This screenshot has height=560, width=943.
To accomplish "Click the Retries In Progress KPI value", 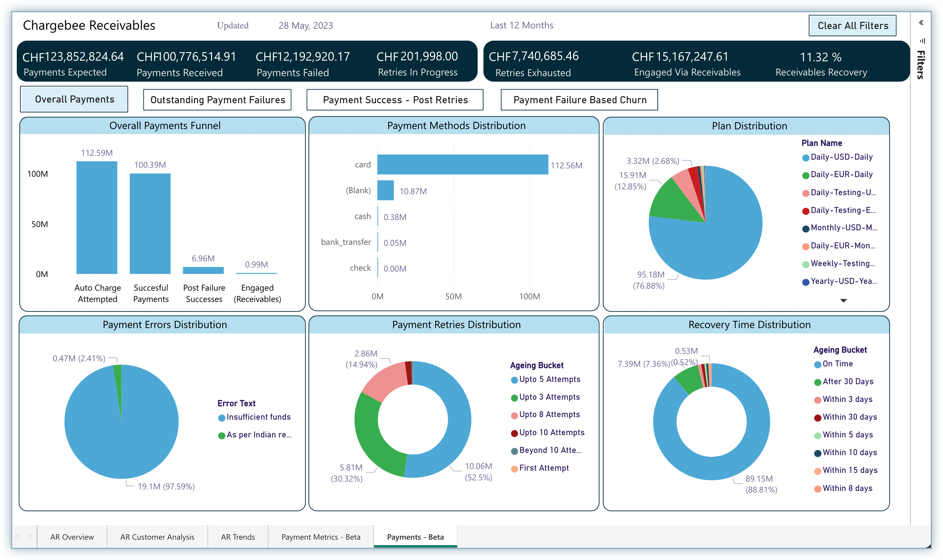I will (x=417, y=56).
